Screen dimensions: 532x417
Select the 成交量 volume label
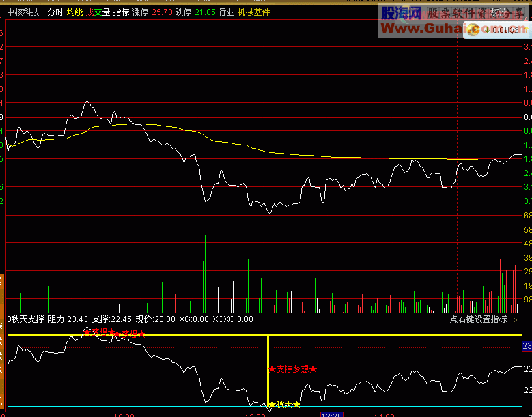pyautogui.click(x=98, y=12)
